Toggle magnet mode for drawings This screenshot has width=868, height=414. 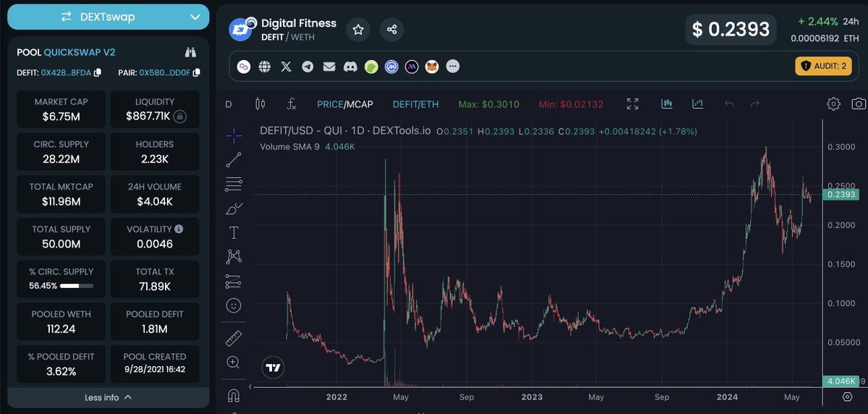click(x=234, y=396)
